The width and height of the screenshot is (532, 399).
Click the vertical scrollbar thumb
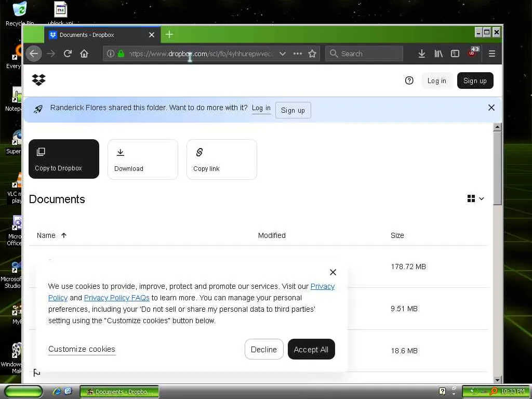click(x=497, y=168)
